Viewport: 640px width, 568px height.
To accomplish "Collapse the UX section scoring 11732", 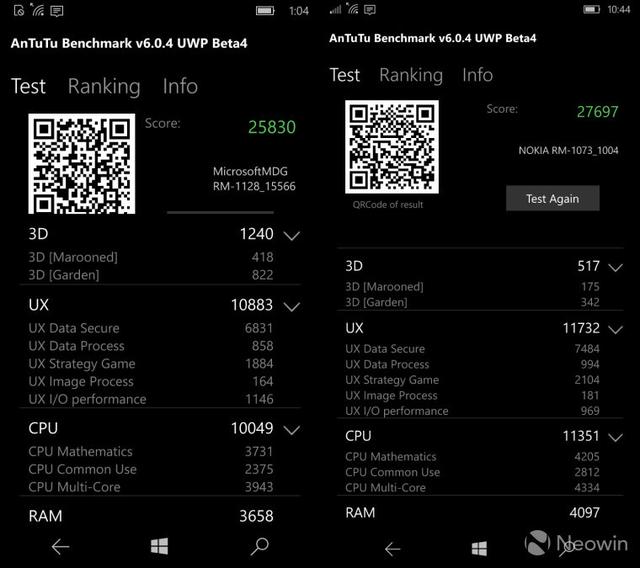I will [x=615, y=329].
